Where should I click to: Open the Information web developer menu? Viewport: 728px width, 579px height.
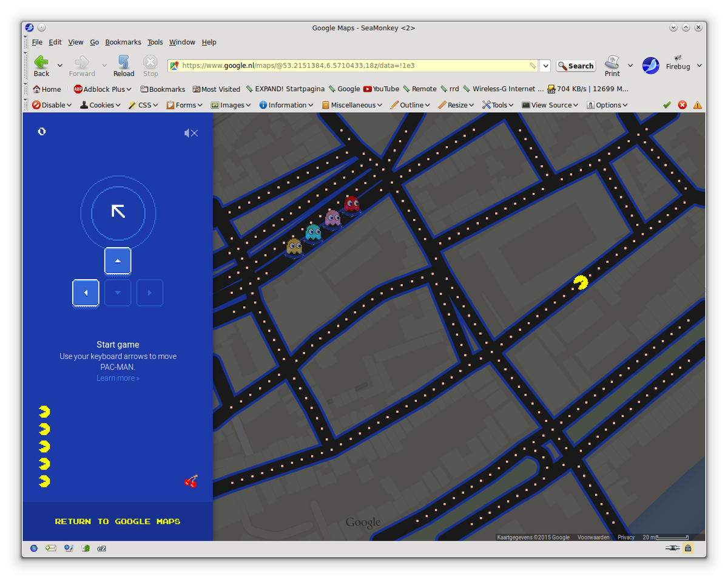286,105
